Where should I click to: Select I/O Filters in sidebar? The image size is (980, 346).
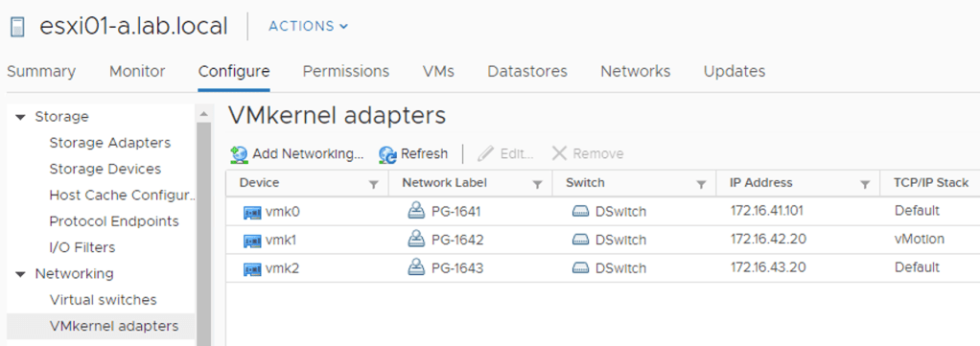tap(82, 247)
